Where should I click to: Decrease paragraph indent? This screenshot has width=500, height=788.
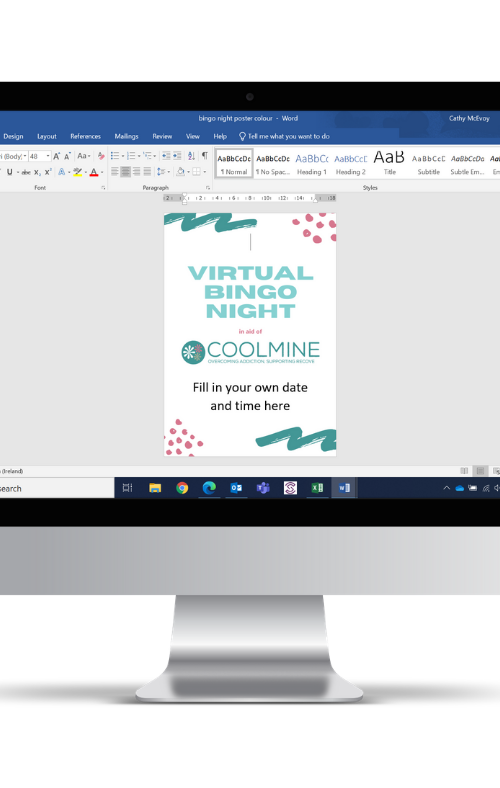pos(166,156)
